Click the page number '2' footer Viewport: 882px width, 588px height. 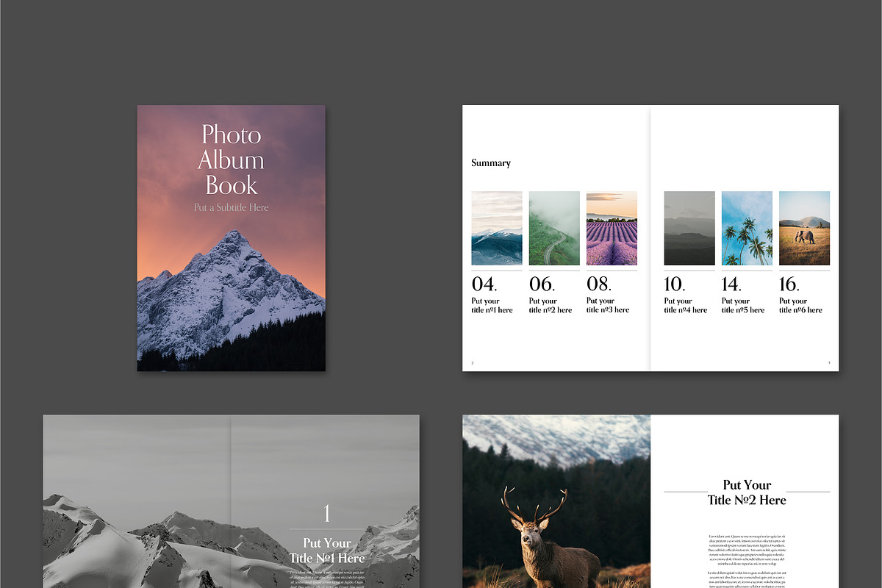coord(473,363)
